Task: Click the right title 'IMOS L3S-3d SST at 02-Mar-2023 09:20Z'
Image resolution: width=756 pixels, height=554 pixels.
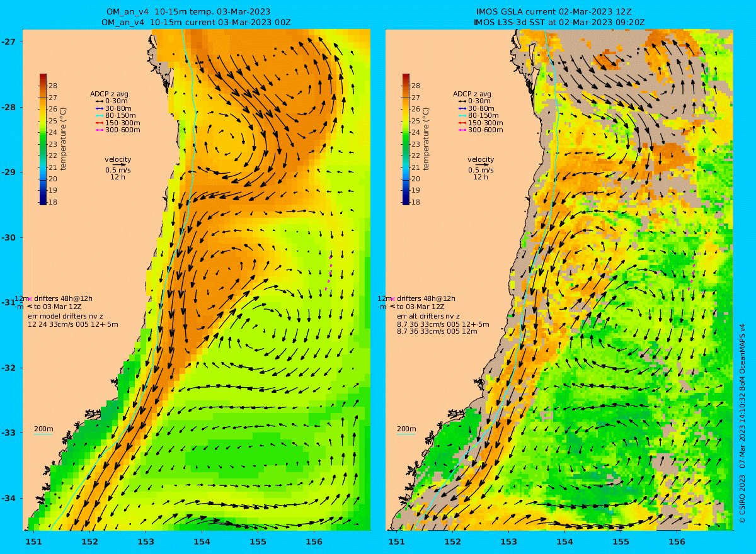Action: [559, 22]
